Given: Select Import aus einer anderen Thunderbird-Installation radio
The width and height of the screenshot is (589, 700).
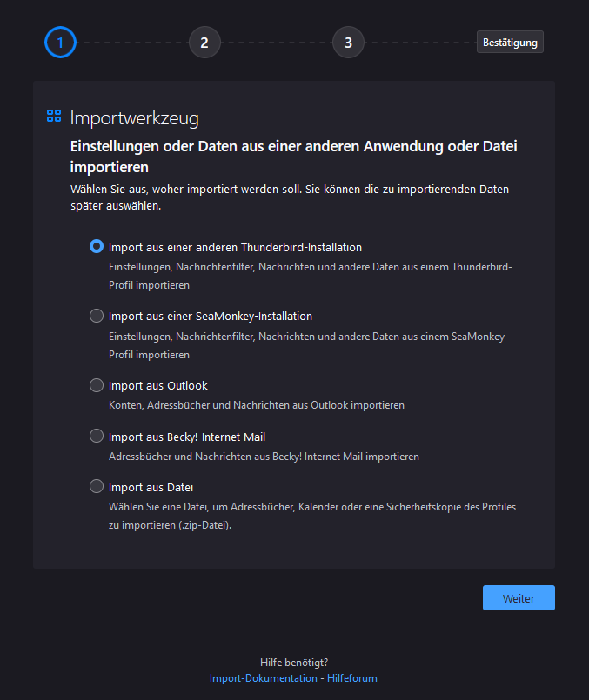Looking at the screenshot, I should [97, 246].
